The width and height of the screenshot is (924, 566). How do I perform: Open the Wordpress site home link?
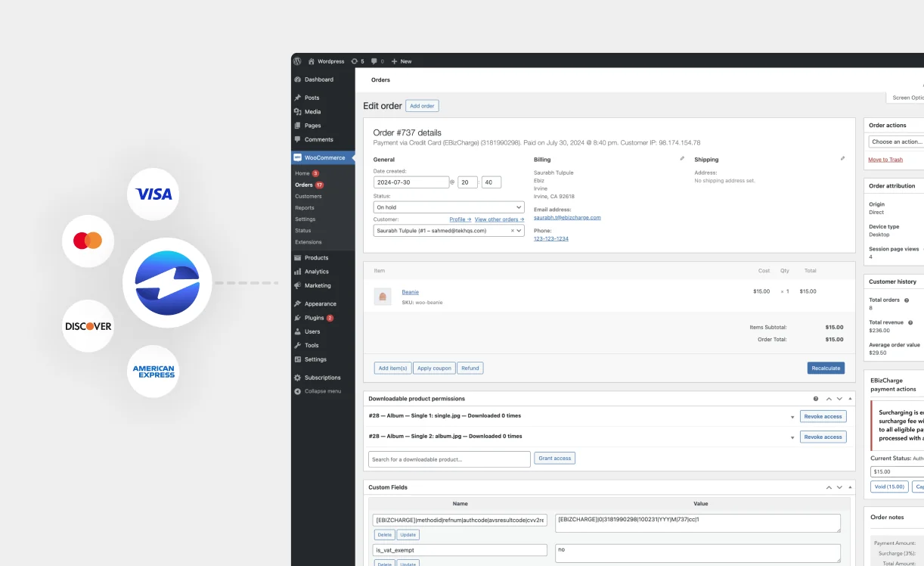(326, 61)
